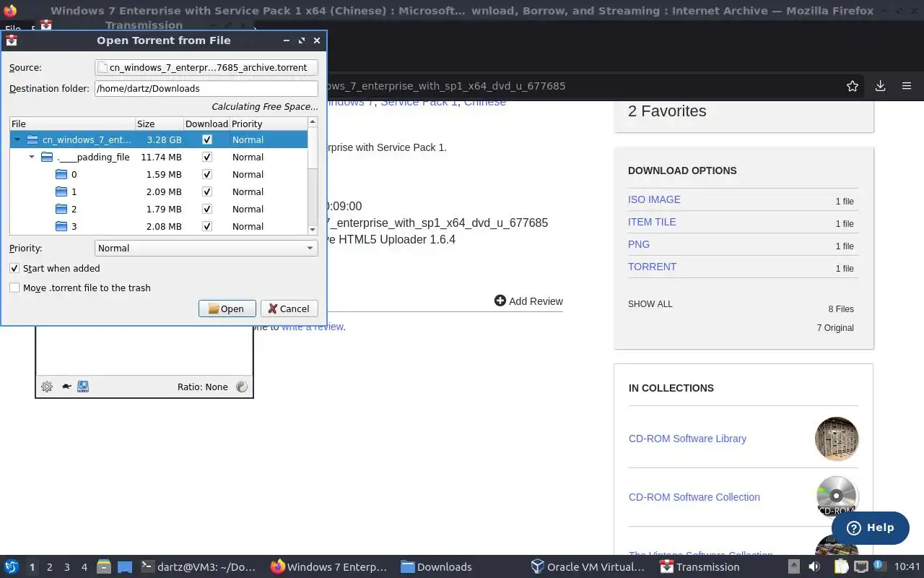Click the Transmission statistics icon beside the turtle
The width and height of the screenshot is (924, 578).
point(83,387)
